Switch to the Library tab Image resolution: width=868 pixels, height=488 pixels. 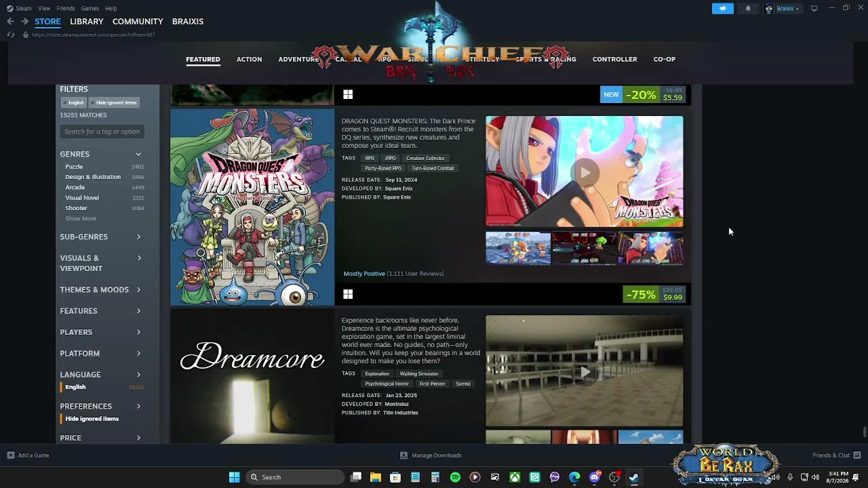[x=87, y=22]
